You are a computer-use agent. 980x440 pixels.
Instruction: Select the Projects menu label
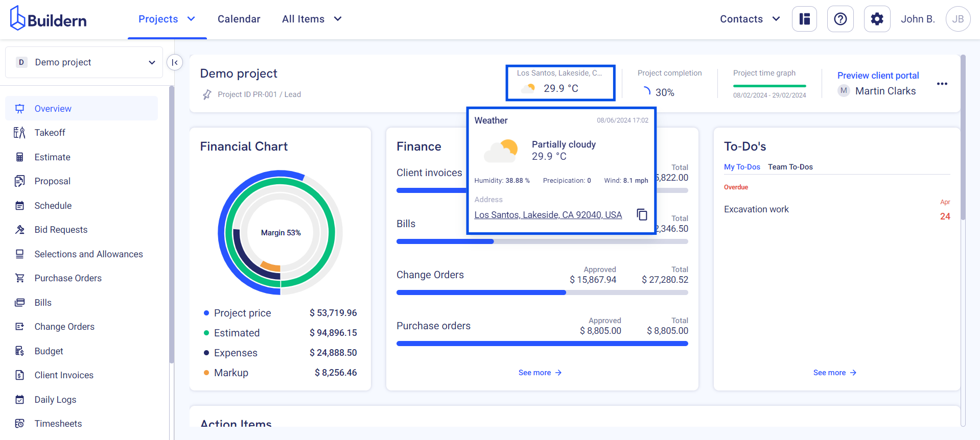158,19
